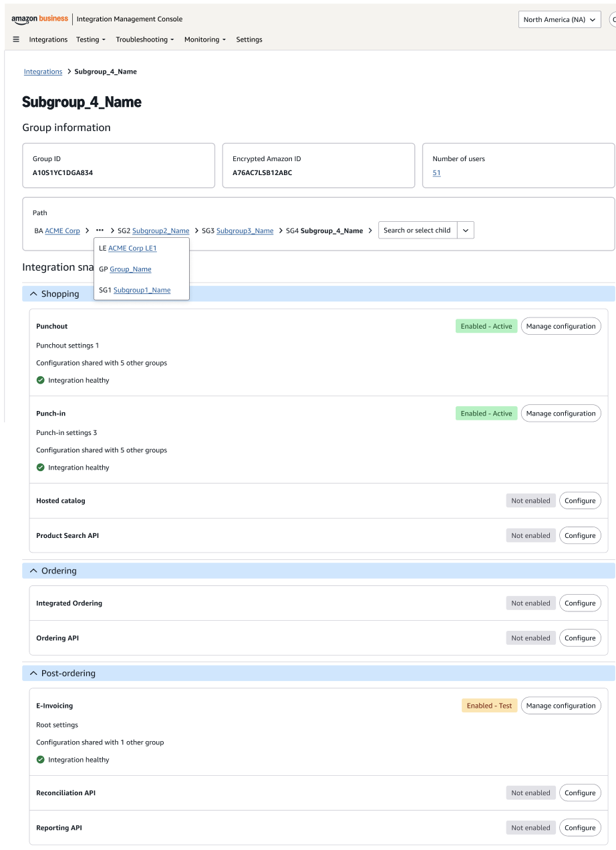Viewport: 616px width, 850px height.
Task: Collapse the Shopping section
Action: point(33,294)
